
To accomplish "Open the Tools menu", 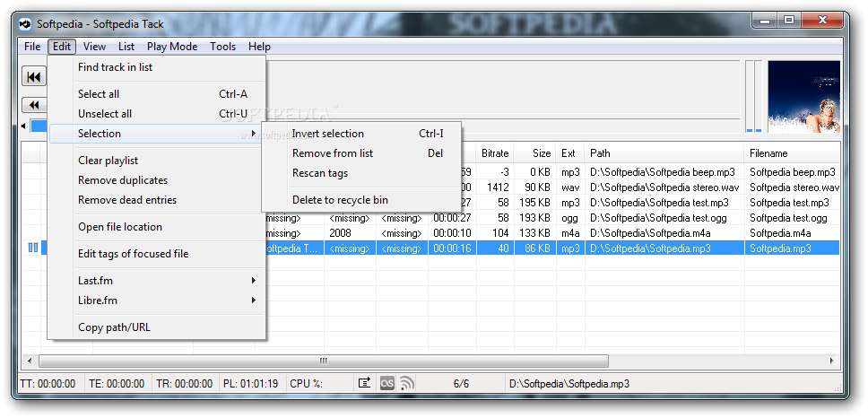I will click(x=222, y=47).
